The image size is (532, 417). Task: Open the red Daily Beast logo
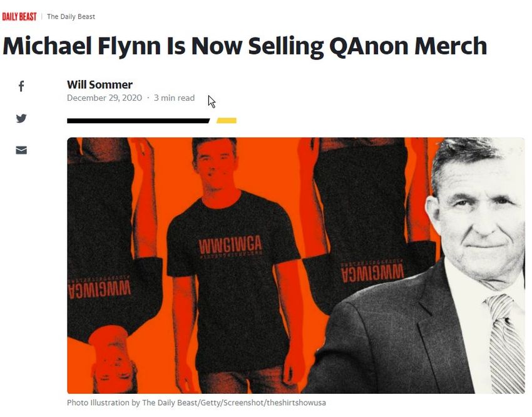(19, 17)
